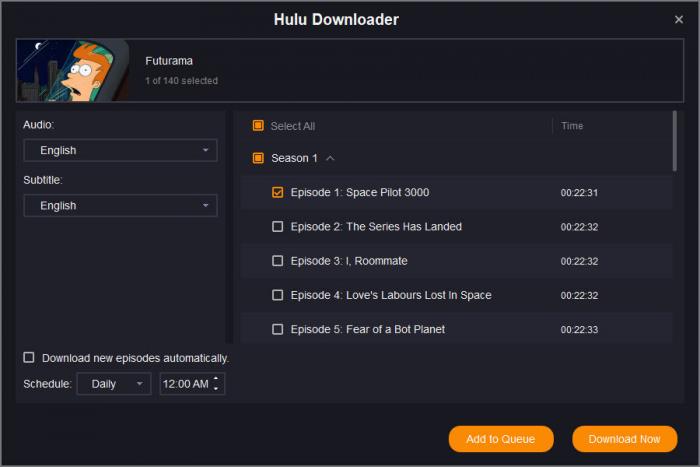This screenshot has height=467, width=700.
Task: Check Episode 3: I, Roommate
Action: [277, 261]
